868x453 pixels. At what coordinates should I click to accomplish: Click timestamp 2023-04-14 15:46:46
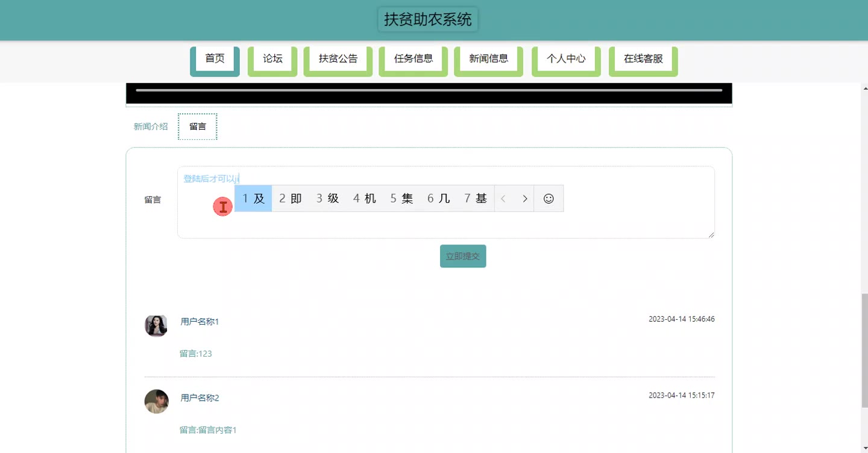[x=682, y=319]
